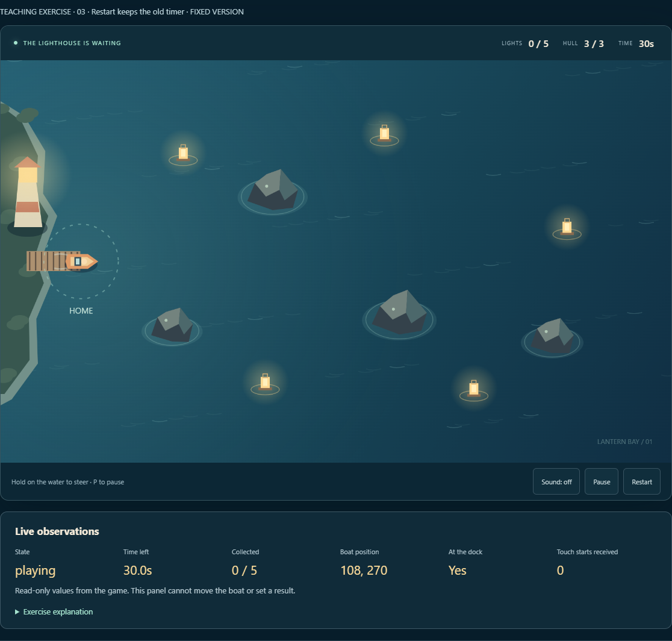Image resolution: width=672 pixels, height=641 pixels.
Task: Click the At the dock value "Yes"
Action: click(x=457, y=571)
